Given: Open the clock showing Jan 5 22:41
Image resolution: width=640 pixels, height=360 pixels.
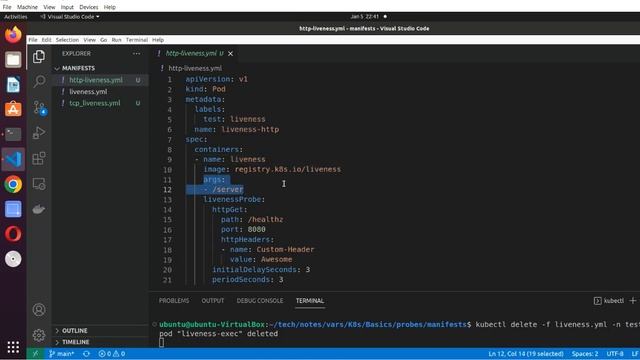Looking at the screenshot, I should coord(364,17).
